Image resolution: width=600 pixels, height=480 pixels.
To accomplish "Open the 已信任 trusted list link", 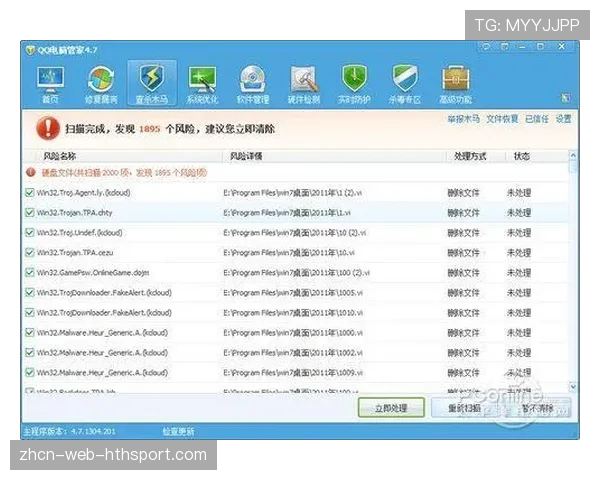I will tap(536, 119).
